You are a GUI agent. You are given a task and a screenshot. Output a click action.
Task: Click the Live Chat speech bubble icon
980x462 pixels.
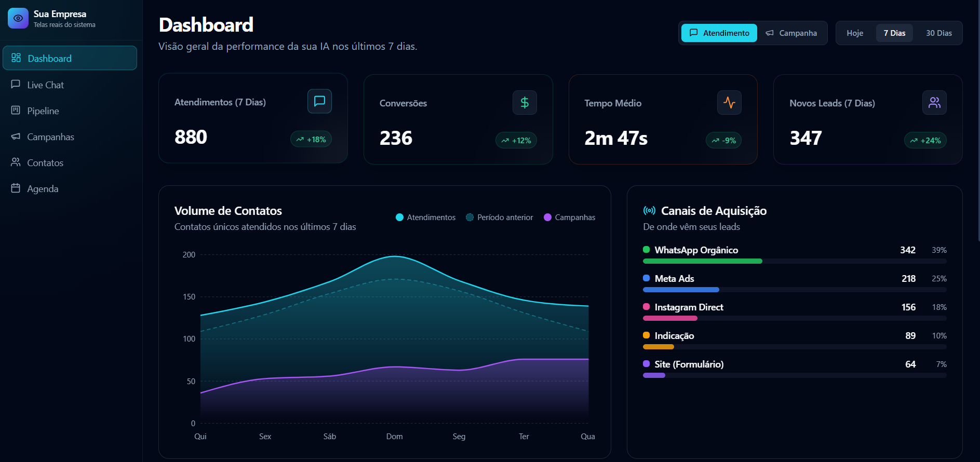coord(16,84)
